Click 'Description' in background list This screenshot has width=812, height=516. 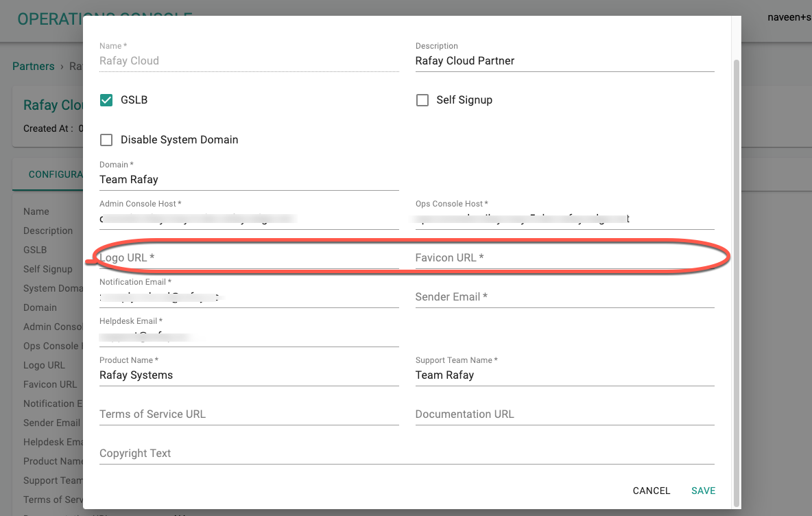(48, 231)
